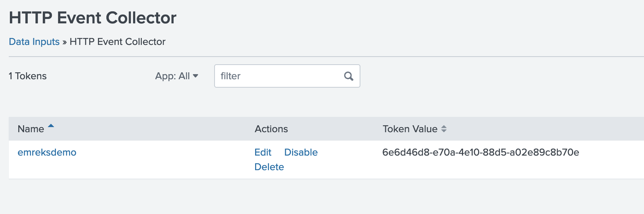
Task: Navigate to Data Inputs breadcrumb
Action: (x=34, y=41)
